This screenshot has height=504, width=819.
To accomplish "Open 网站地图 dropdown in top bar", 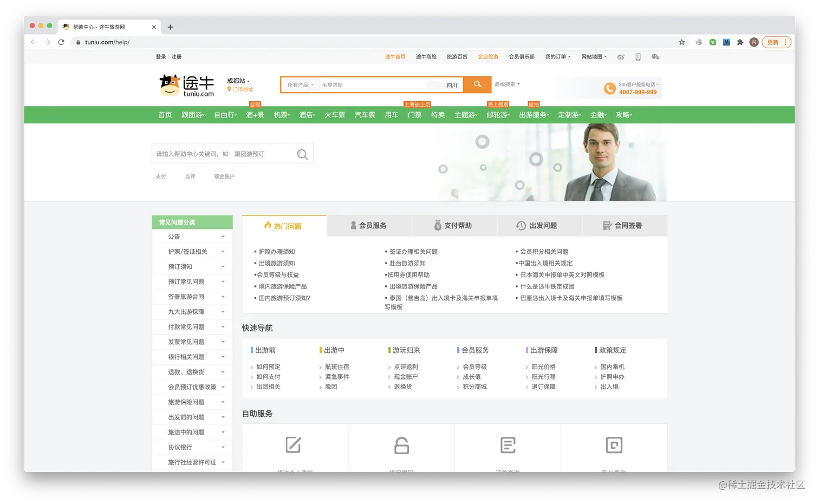I will click(x=594, y=57).
